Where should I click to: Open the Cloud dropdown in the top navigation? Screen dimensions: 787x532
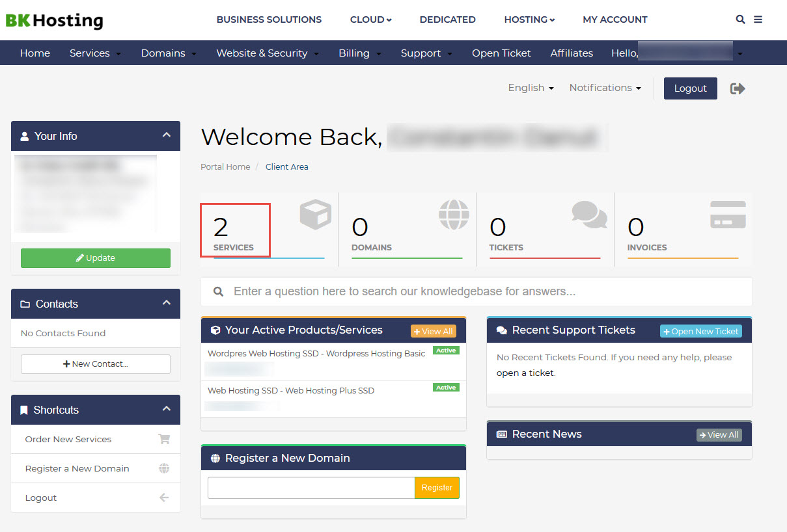pos(371,20)
